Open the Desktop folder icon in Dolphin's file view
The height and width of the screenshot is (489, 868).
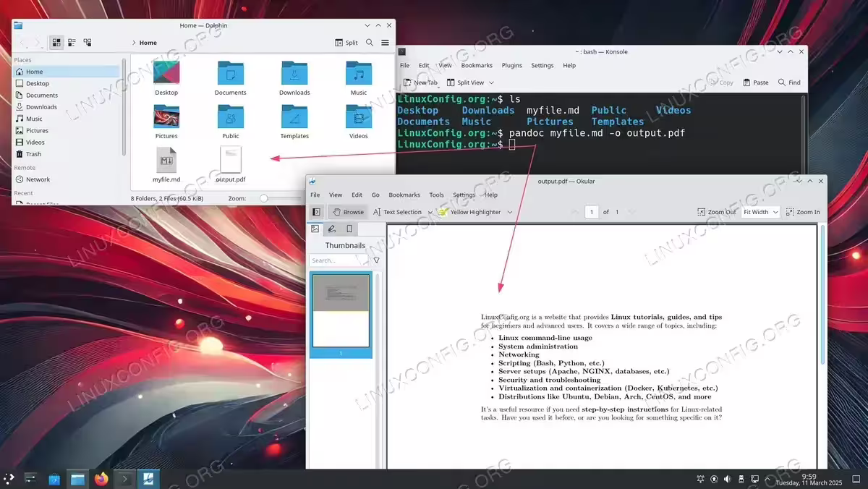coord(166,74)
